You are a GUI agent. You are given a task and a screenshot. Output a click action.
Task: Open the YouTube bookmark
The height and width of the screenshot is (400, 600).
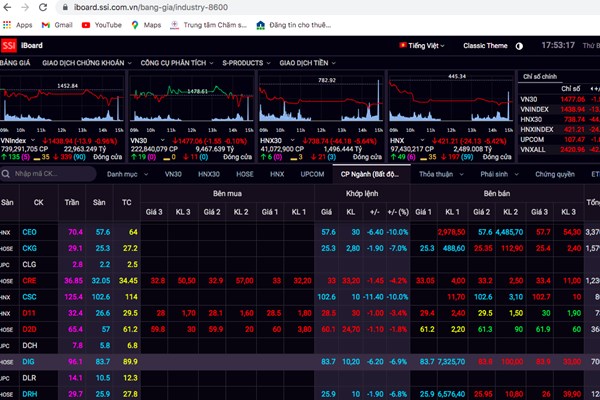(102, 23)
